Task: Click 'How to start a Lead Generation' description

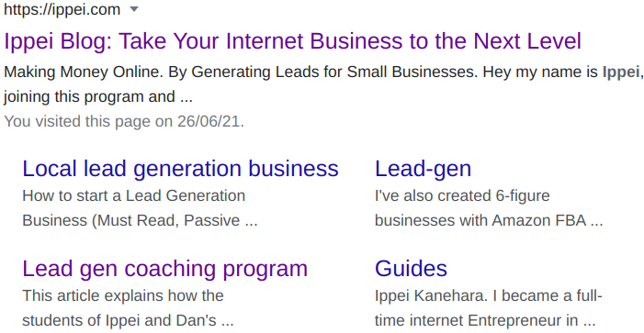Action: pos(134,195)
